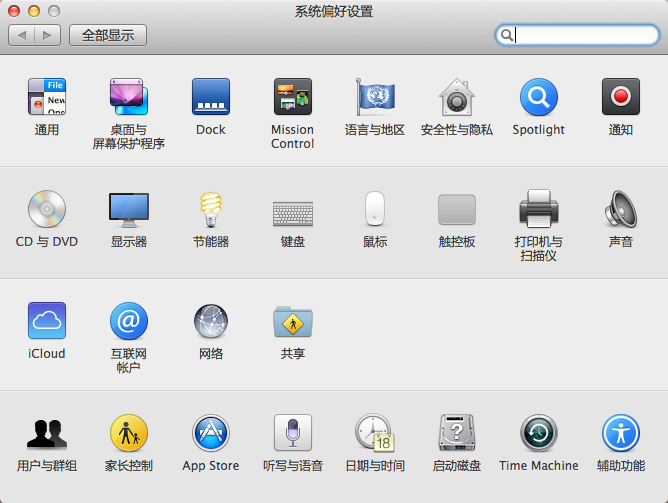Open 互联网帐户 preferences

(x=129, y=320)
